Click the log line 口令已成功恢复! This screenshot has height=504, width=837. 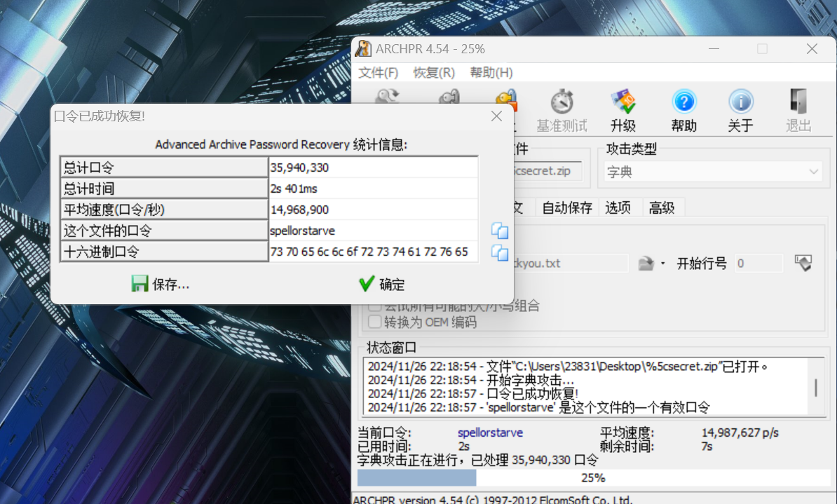pyautogui.click(x=473, y=394)
